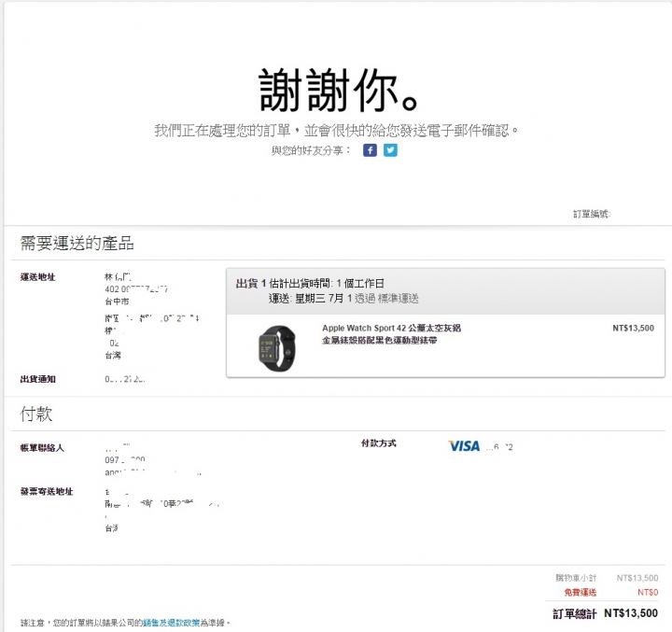Click 台中市 in the shipping address

(117, 302)
